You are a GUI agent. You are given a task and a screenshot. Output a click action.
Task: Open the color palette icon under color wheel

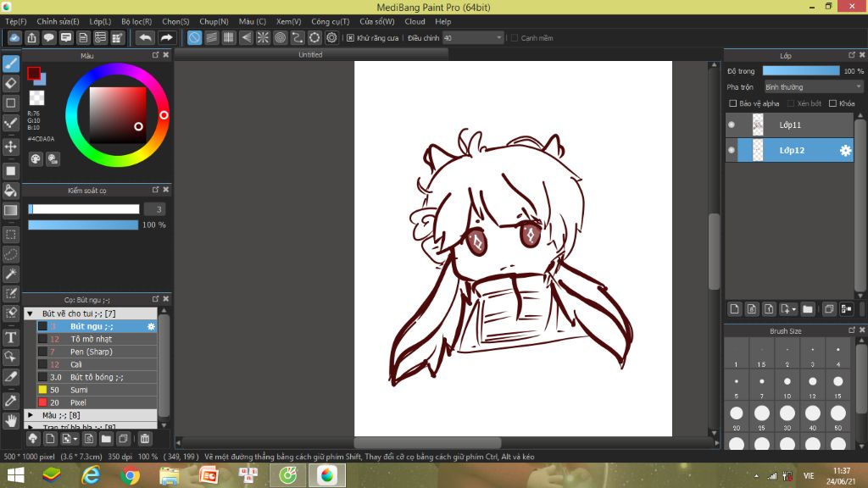36,159
